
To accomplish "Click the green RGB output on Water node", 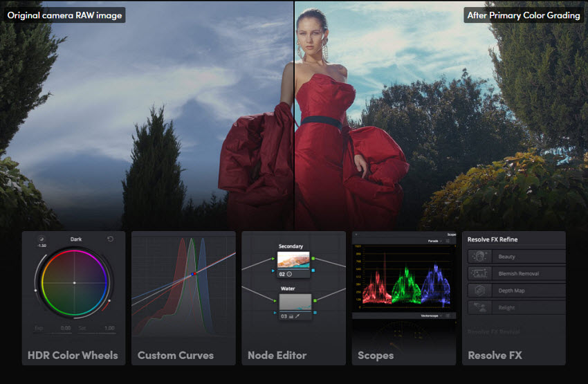I will pyautogui.click(x=315, y=301).
